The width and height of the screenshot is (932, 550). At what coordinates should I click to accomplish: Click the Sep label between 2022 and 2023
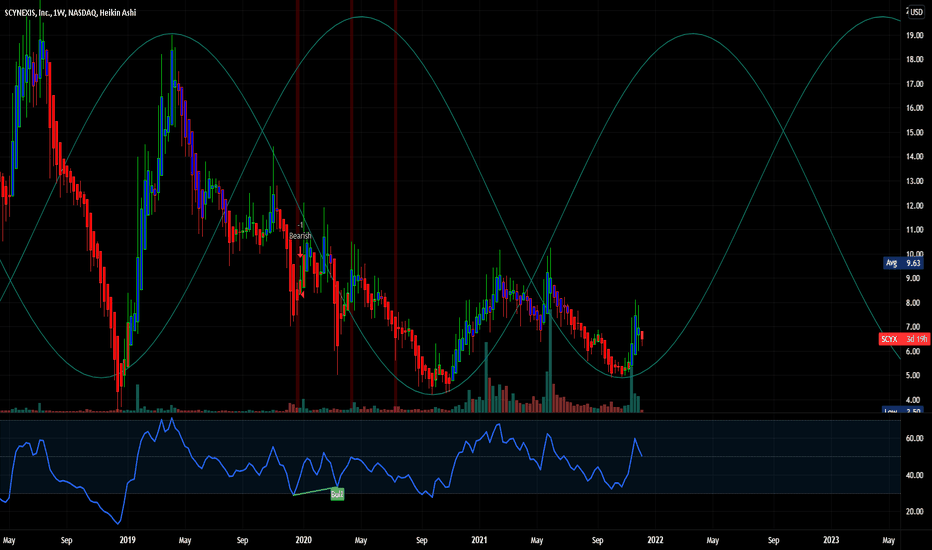773,540
